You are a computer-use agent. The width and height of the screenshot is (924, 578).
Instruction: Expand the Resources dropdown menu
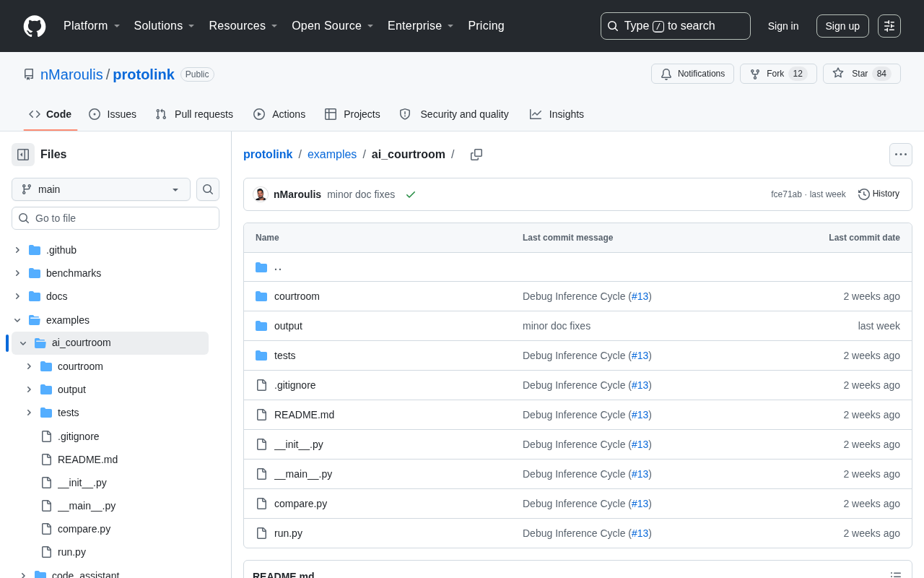(x=243, y=26)
